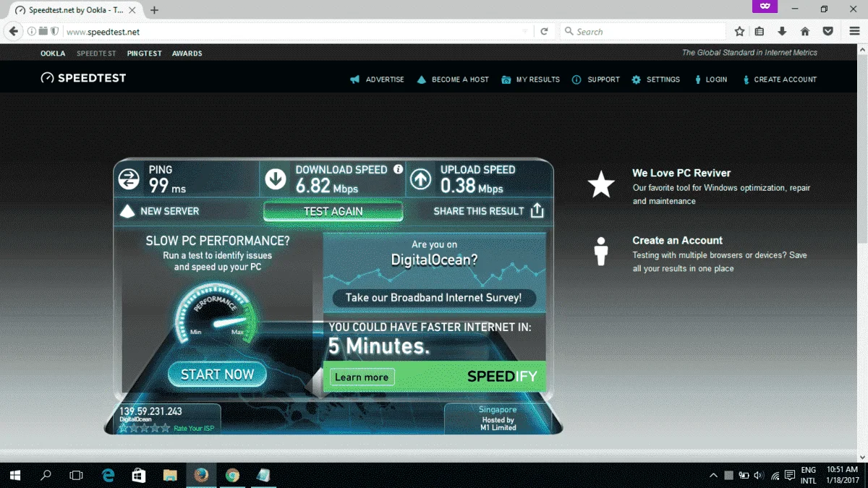Open AWARDS in the top menu
868x488 pixels.
[187, 53]
